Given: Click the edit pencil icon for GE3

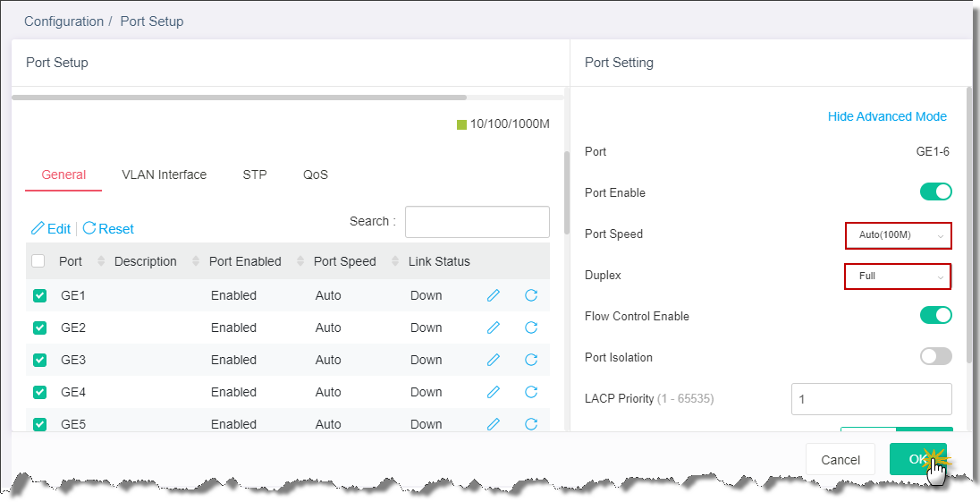Looking at the screenshot, I should point(493,360).
